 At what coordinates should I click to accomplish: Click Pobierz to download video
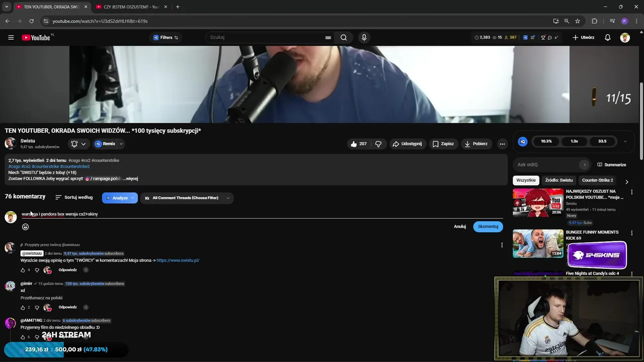click(476, 144)
